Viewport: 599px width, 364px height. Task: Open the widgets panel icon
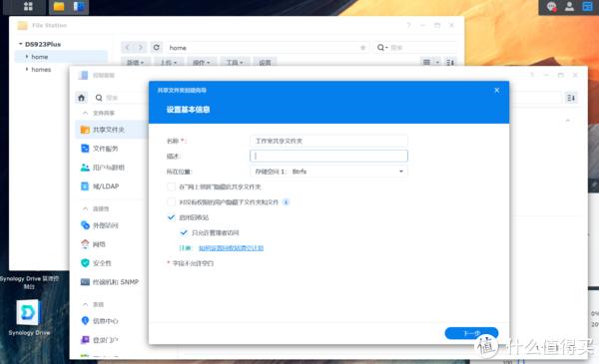(588, 7)
